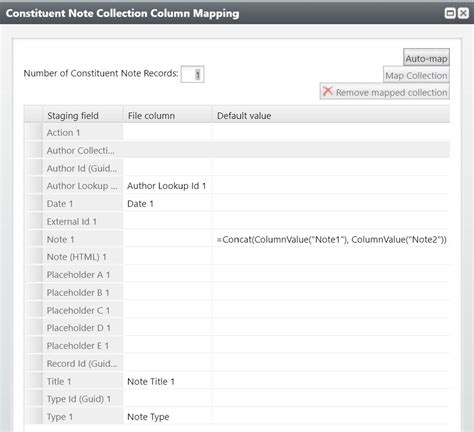Click the Number of Constituent Note Records field
The height and width of the screenshot is (432, 474).
pyautogui.click(x=192, y=74)
